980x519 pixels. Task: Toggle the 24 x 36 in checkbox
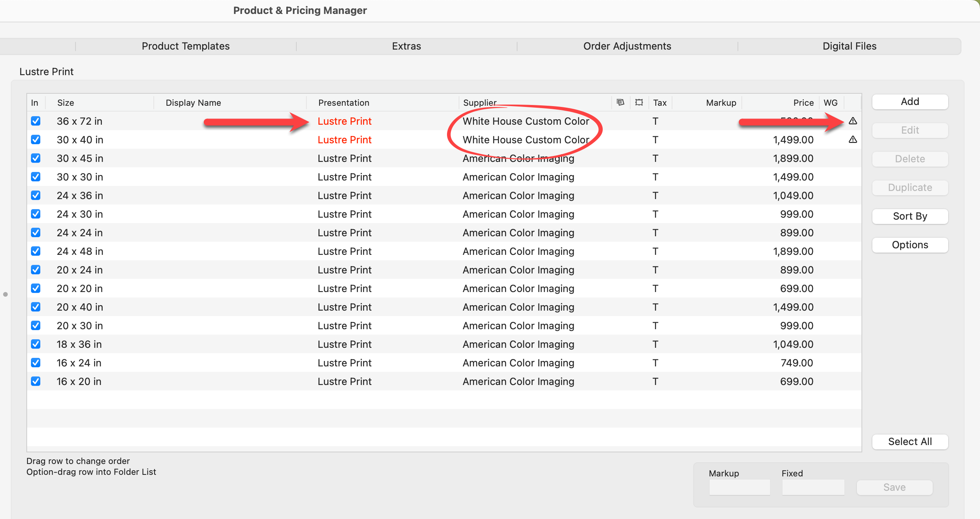(x=36, y=195)
